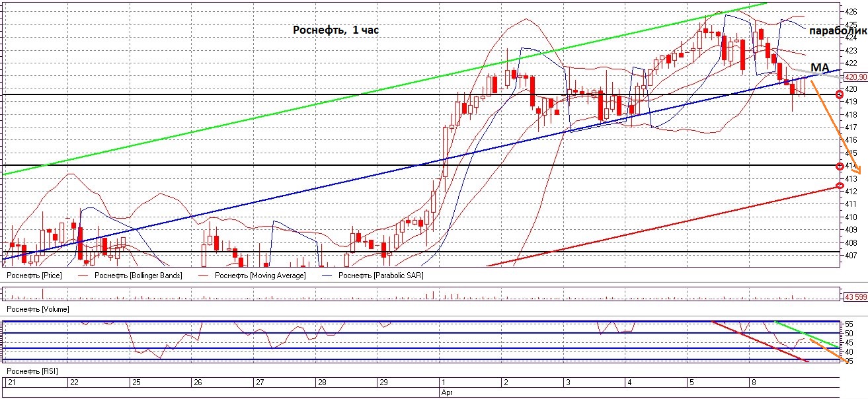Click the legend entry "Роснефть [Parabolic SAR]"
Screen dimensions: 868x399
pos(380,275)
